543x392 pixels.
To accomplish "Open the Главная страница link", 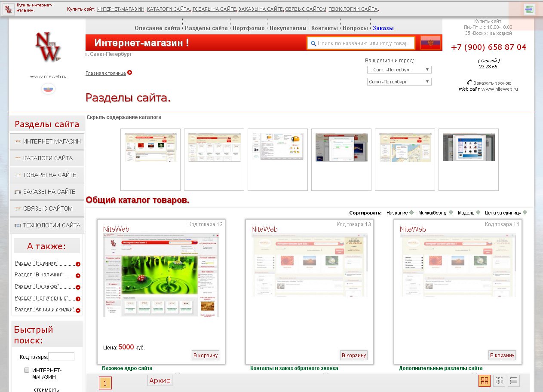I will 106,73.
